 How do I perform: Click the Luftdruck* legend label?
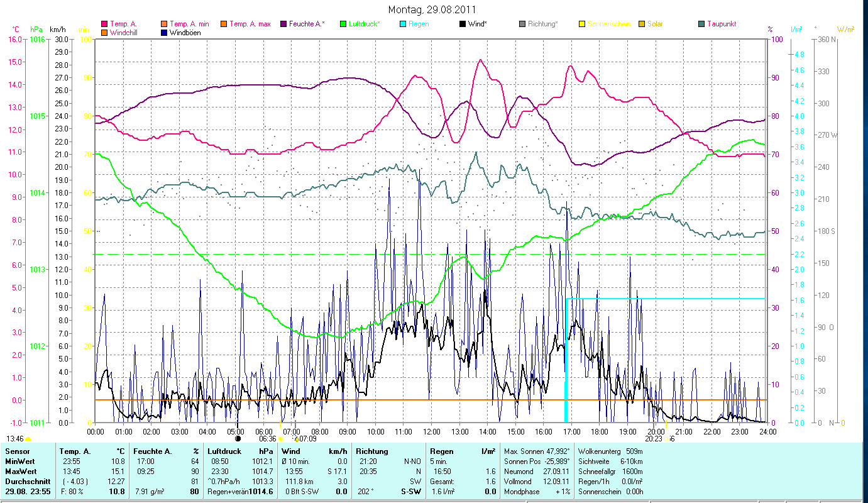363,24
